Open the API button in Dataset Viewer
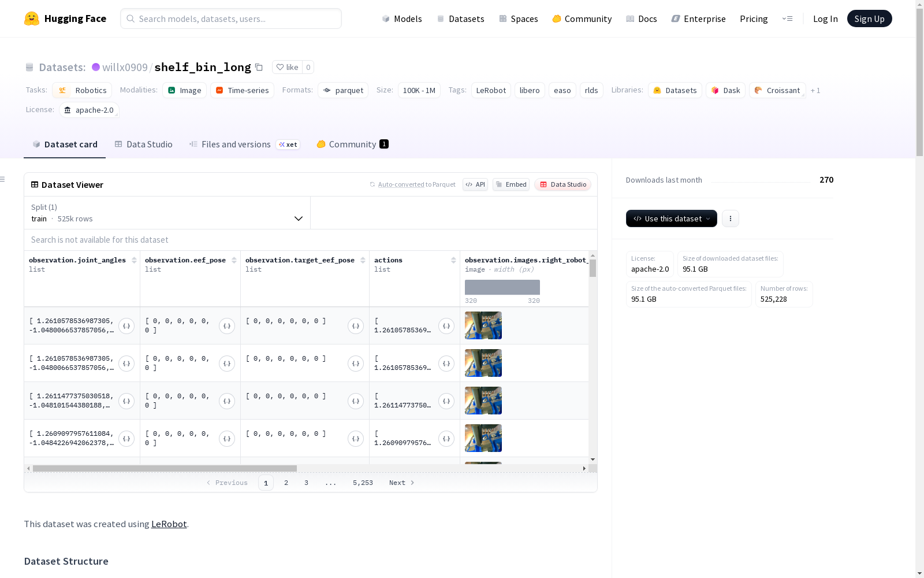 point(475,184)
